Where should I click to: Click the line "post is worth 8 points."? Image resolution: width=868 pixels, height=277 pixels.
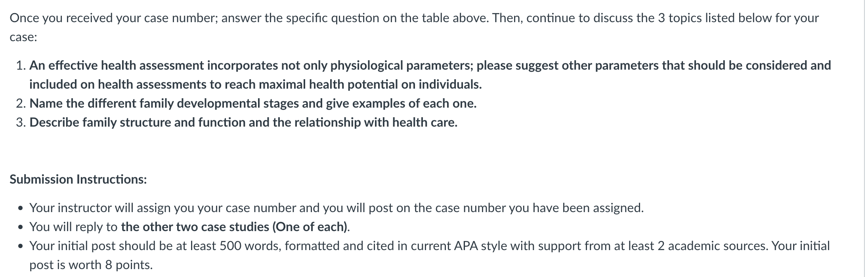coord(91,265)
